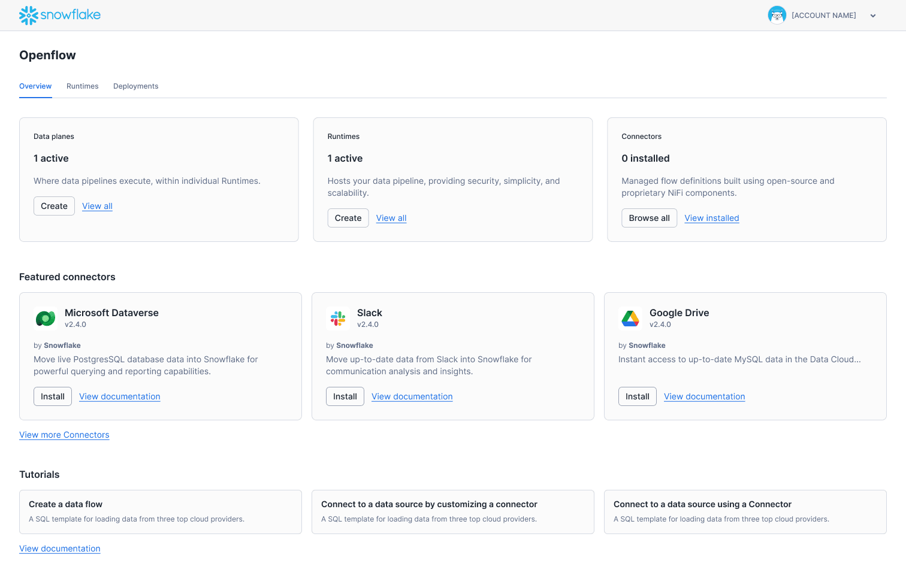Click the '1 active' Data planes count
906x588 pixels.
pyautogui.click(x=51, y=158)
